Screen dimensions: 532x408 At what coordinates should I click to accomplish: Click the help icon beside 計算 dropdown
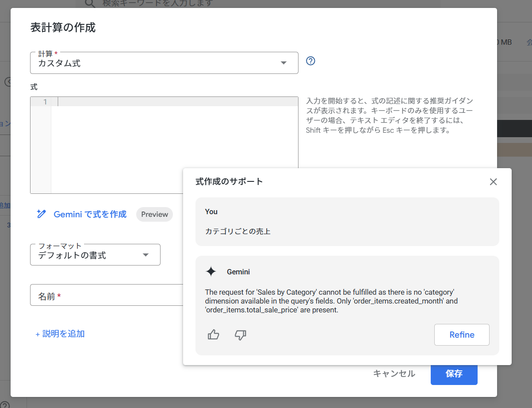click(x=310, y=61)
